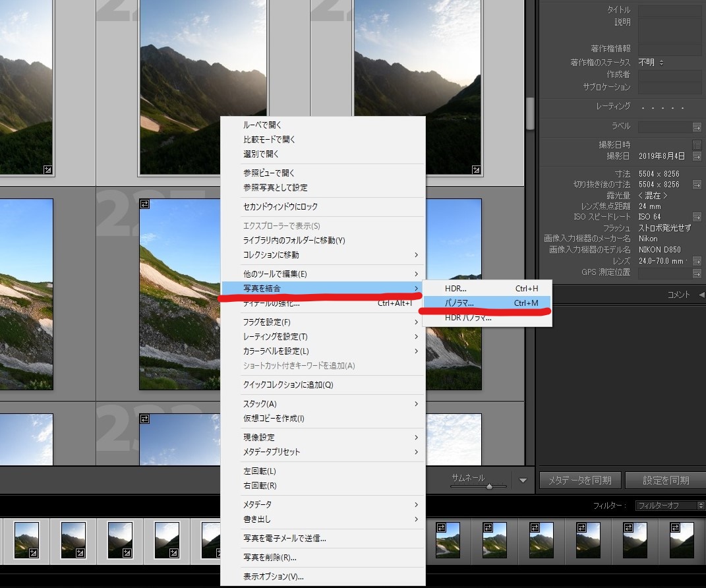706x588 pixels.
Task: Click the レンズ metadata arrow icon
Action: [x=697, y=260]
